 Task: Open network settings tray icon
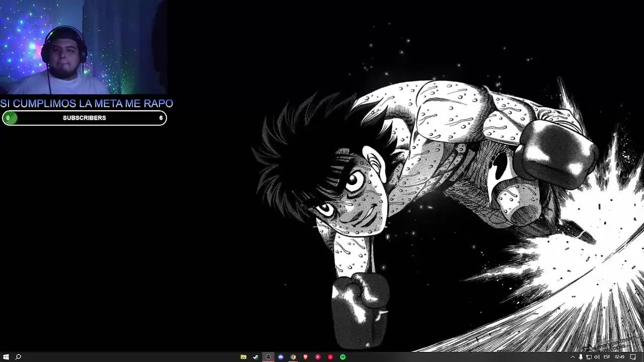[x=589, y=357]
